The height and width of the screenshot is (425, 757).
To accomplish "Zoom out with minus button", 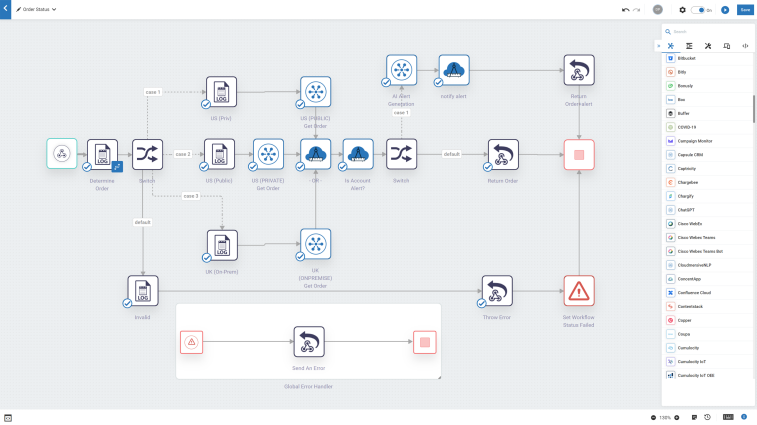I will pos(653,417).
